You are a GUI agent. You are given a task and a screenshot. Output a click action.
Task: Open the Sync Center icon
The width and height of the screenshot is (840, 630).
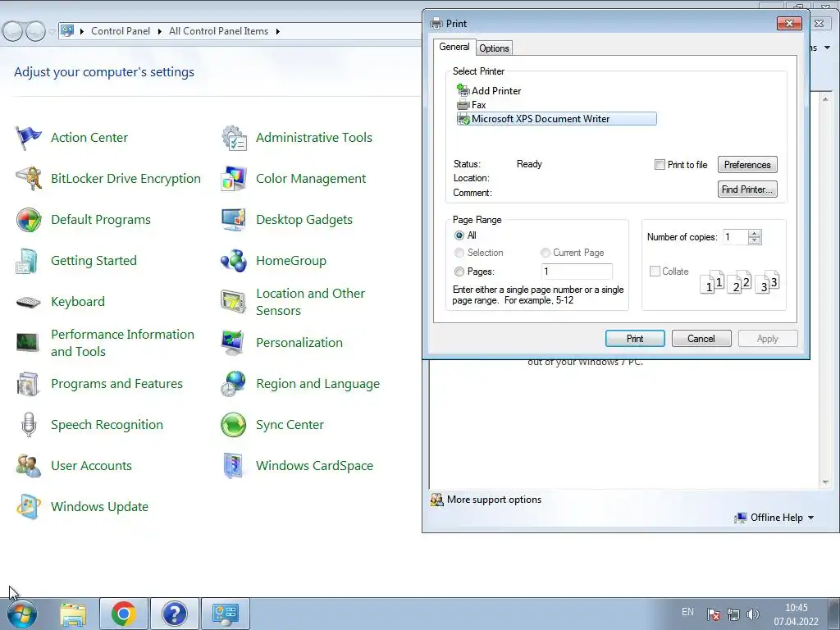234,425
